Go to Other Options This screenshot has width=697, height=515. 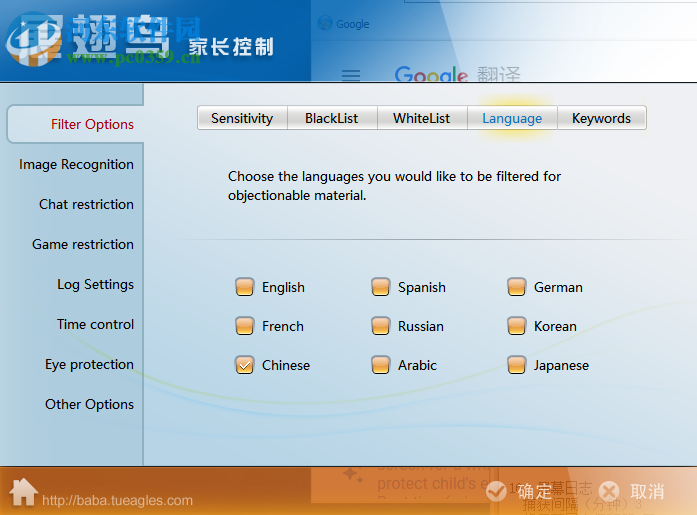tap(89, 404)
